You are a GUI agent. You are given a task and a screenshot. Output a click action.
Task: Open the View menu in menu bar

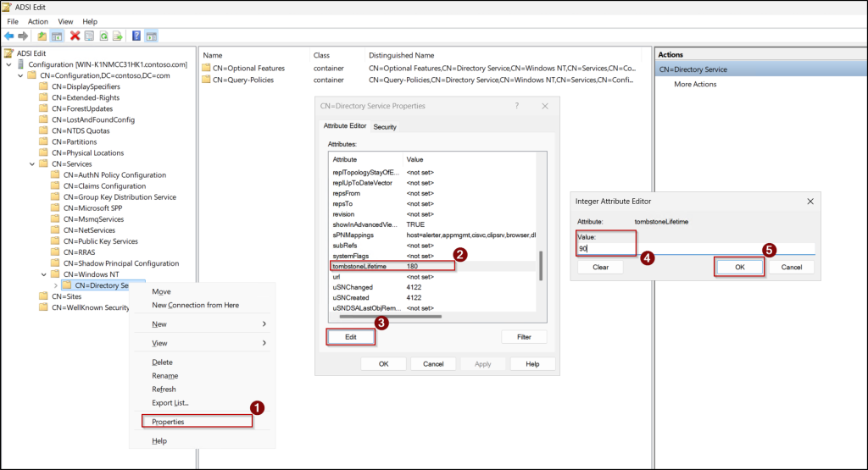point(65,21)
